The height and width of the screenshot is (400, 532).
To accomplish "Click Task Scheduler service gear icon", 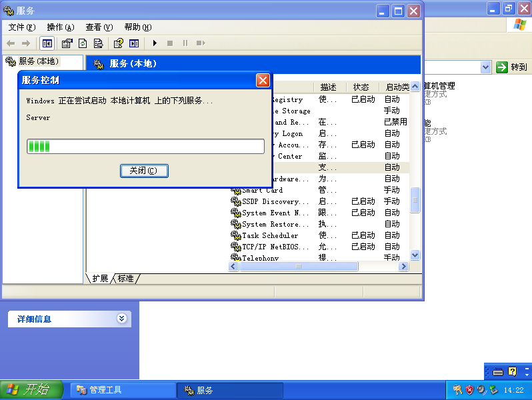I will (235, 235).
